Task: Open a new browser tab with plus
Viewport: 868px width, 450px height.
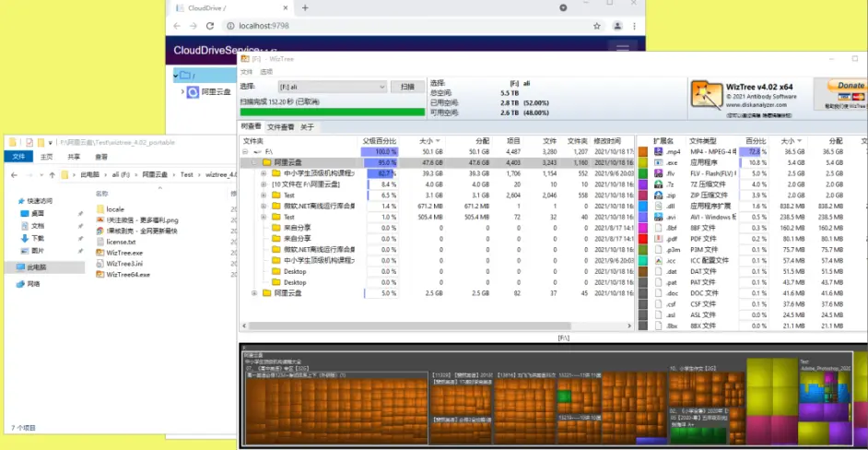Action: [x=304, y=7]
